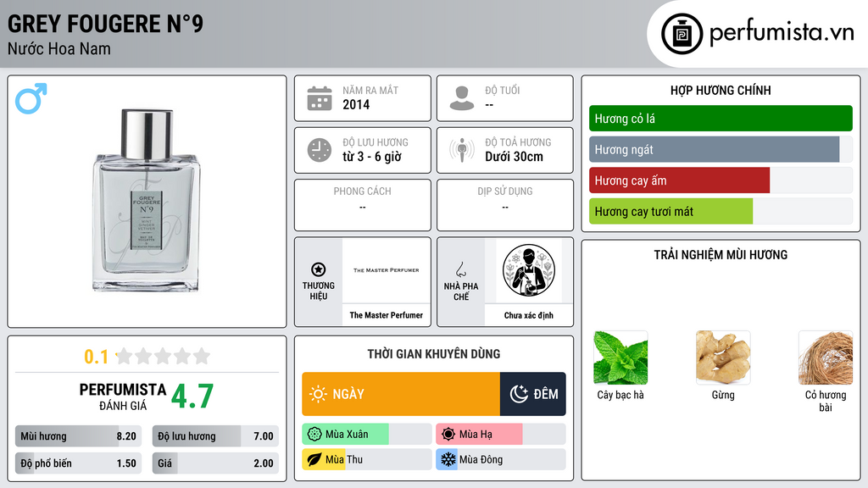Click the Hương cỏ lá green accord bar

click(x=721, y=119)
